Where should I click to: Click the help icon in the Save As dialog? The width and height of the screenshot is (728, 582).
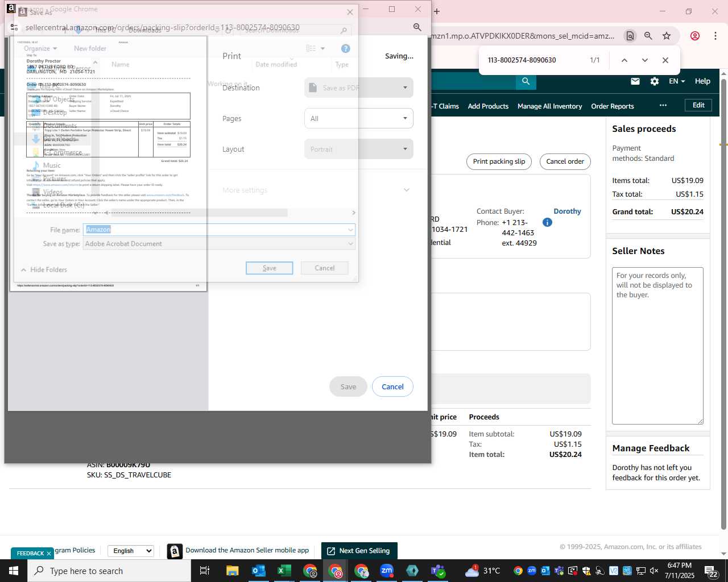[345, 48]
